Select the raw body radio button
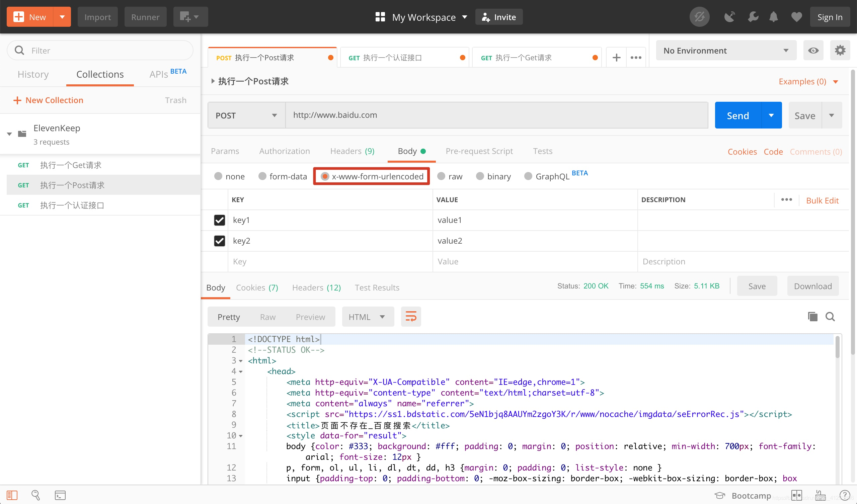 pos(441,176)
